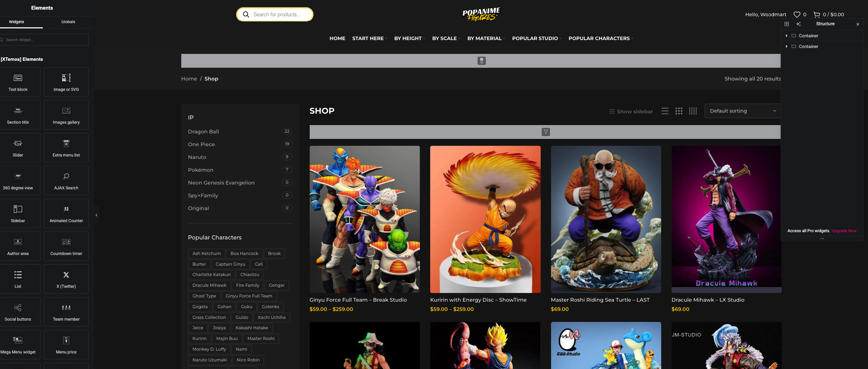Screen dimensions: 868x369
Task: Open the Default sorting dropdown
Action: [743, 111]
